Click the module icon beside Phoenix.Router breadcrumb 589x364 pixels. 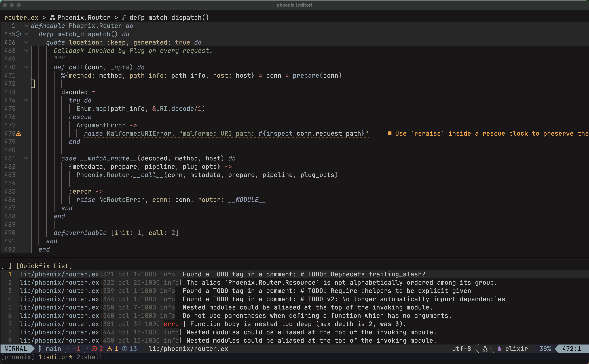pos(52,18)
